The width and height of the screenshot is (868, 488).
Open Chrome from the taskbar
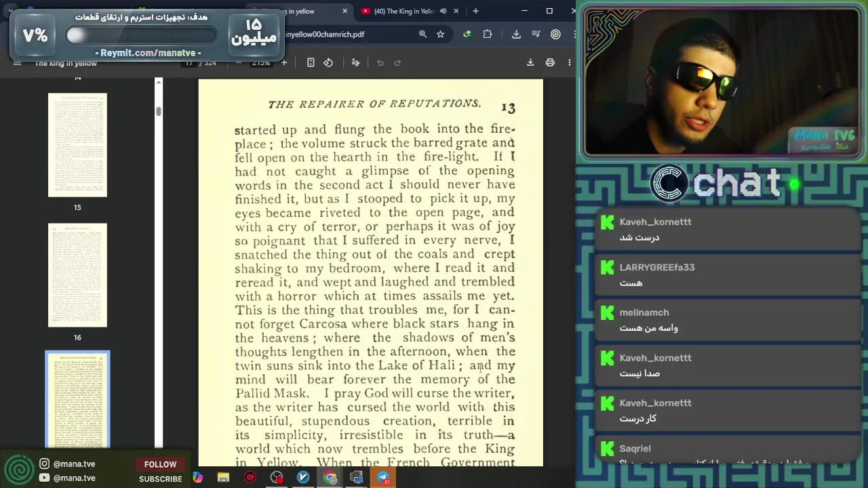click(x=330, y=477)
